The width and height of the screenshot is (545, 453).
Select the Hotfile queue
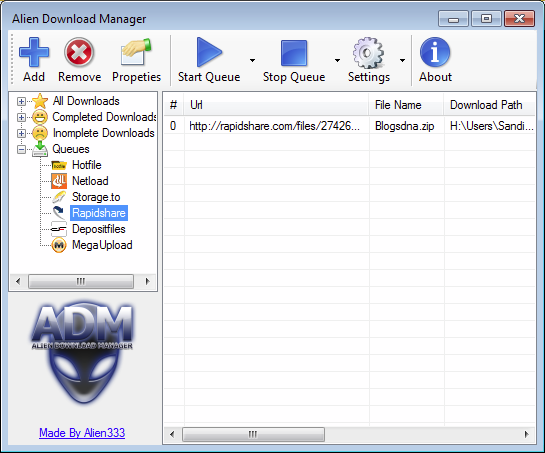coord(87,165)
